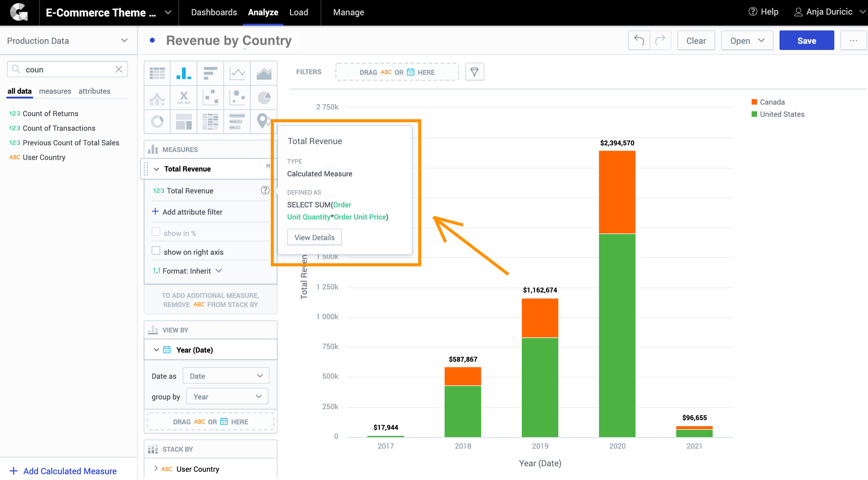
Task: Enable the show in % checkbox
Action: (156, 232)
